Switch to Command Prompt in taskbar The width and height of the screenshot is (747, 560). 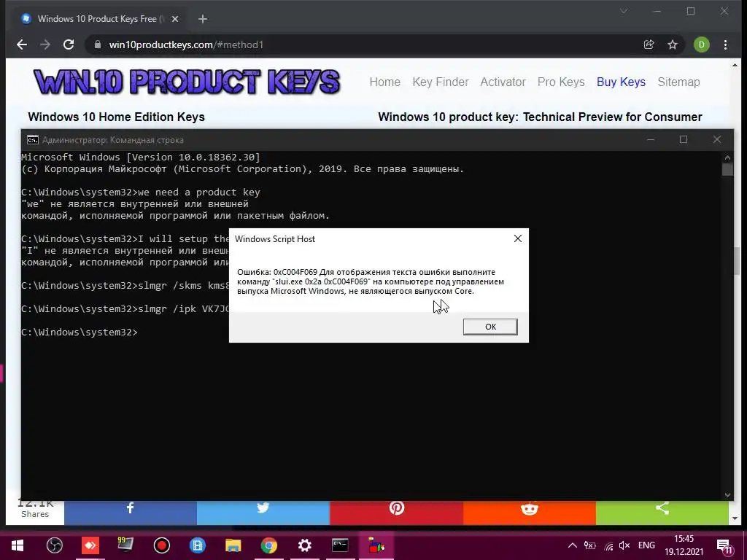[x=340, y=545]
